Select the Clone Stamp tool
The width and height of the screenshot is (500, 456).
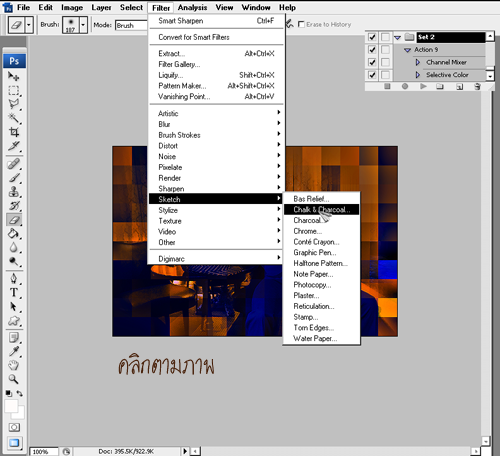pos(14,192)
